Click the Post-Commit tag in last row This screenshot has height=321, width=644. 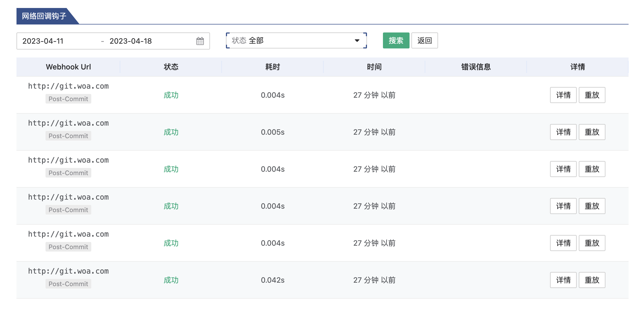tap(68, 284)
